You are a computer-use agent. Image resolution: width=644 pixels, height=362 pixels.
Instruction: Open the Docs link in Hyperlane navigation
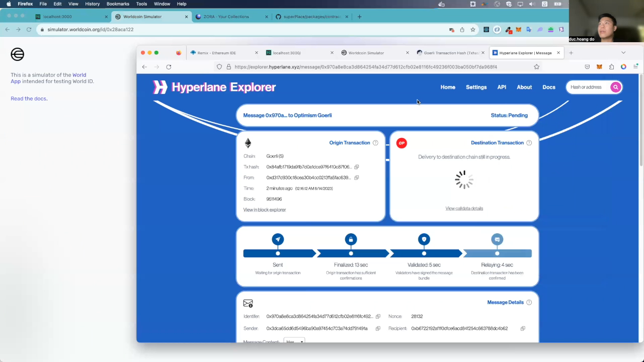pyautogui.click(x=549, y=87)
